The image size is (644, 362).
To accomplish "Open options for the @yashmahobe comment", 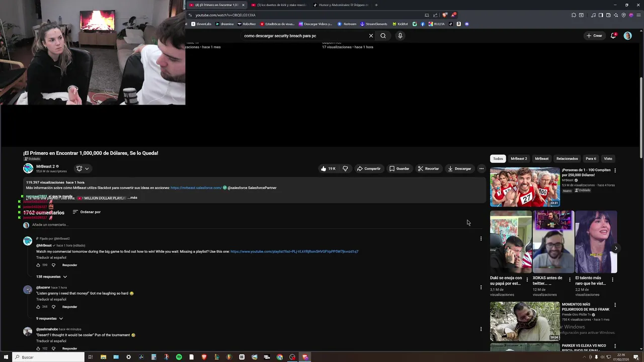I will 480,329.
